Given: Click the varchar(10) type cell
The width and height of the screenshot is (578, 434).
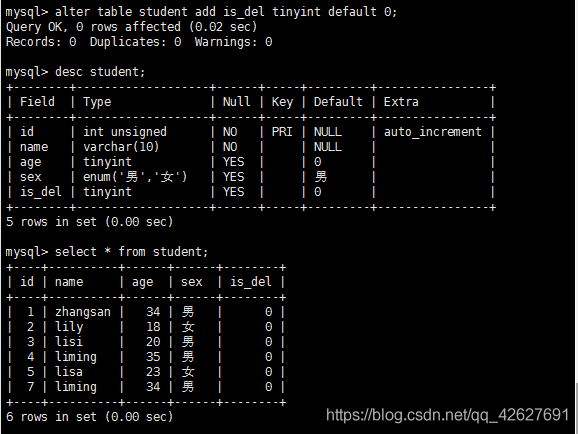Looking at the screenshot, I should 121,147.
